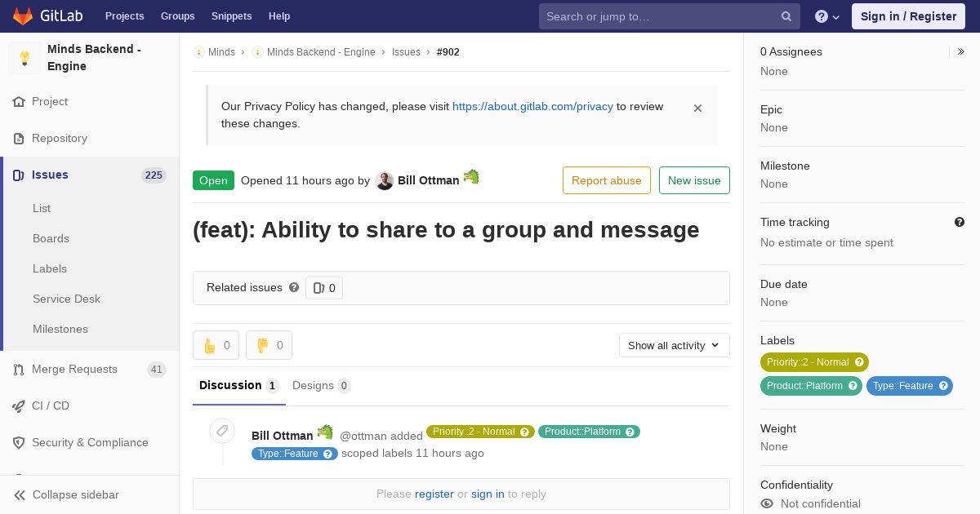This screenshot has width=980, height=514.
Task: Open Service Desk in sidebar
Action: click(x=66, y=299)
